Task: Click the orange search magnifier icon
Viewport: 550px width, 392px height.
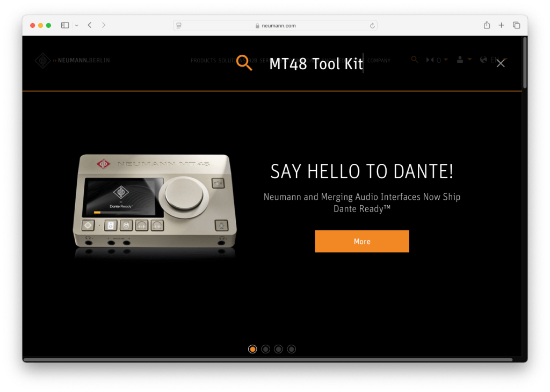Action: (x=244, y=63)
